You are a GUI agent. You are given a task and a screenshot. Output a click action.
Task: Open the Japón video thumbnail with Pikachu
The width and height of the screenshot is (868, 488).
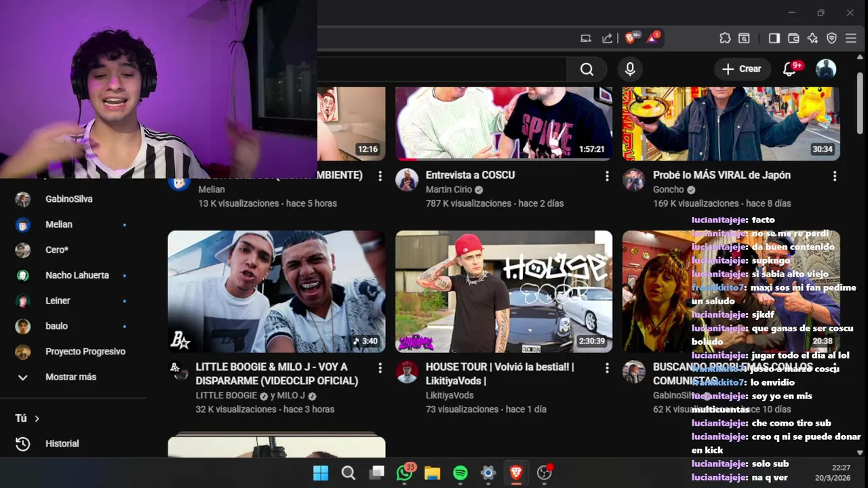tap(731, 123)
